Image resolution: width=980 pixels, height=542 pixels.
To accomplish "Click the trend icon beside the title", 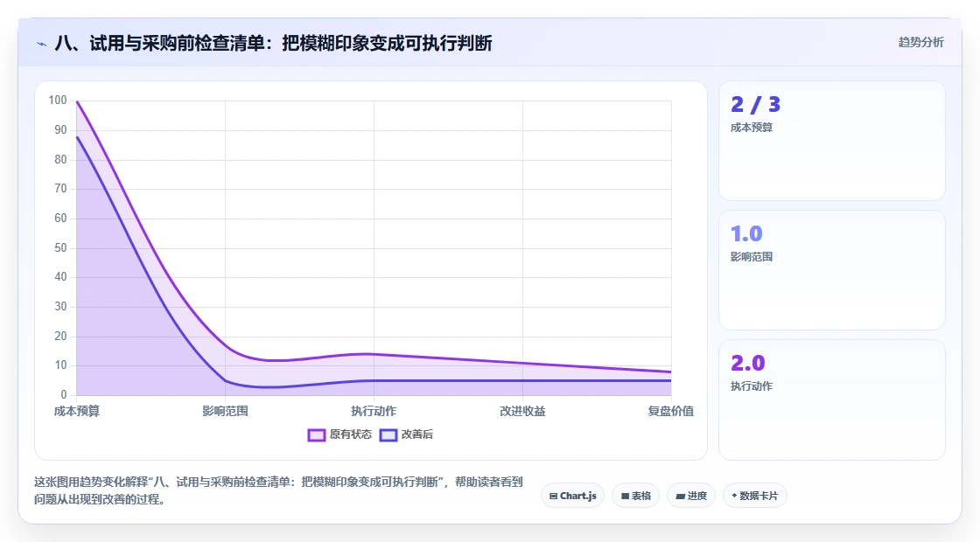I will (x=42, y=44).
